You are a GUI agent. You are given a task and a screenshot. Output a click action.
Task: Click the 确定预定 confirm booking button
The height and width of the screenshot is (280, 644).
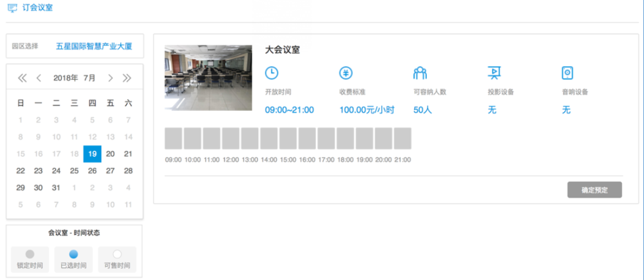[595, 190]
